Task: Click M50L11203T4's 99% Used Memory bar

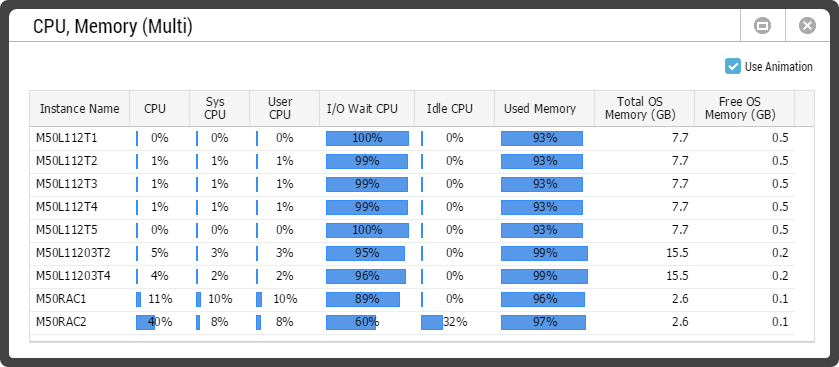Action: point(544,277)
